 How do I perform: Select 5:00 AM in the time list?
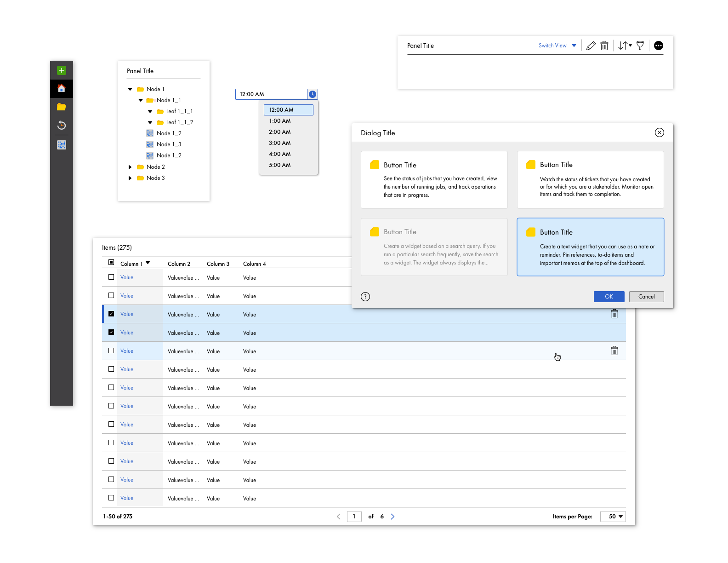pyautogui.click(x=289, y=165)
